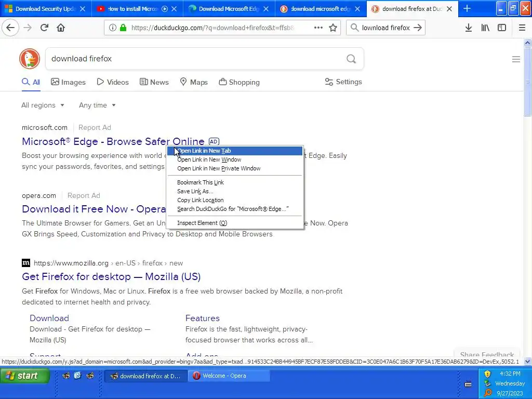Go to the Firefox home page

tap(61, 28)
